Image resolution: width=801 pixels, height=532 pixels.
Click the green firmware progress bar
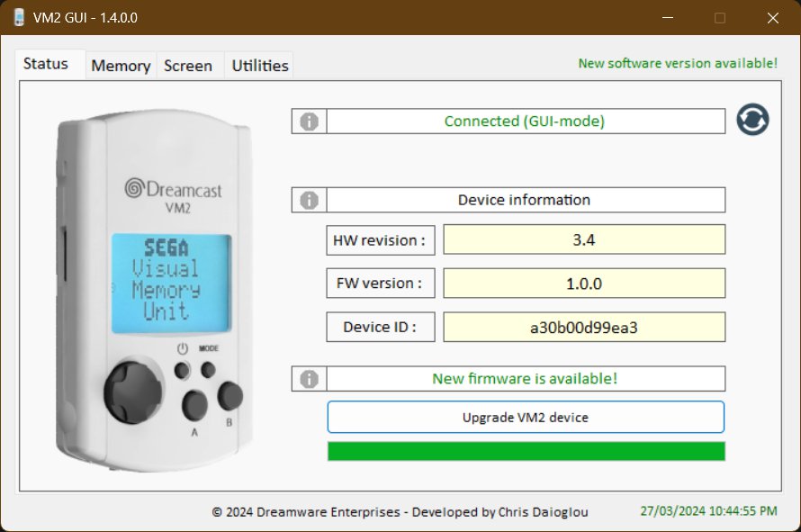click(x=526, y=451)
